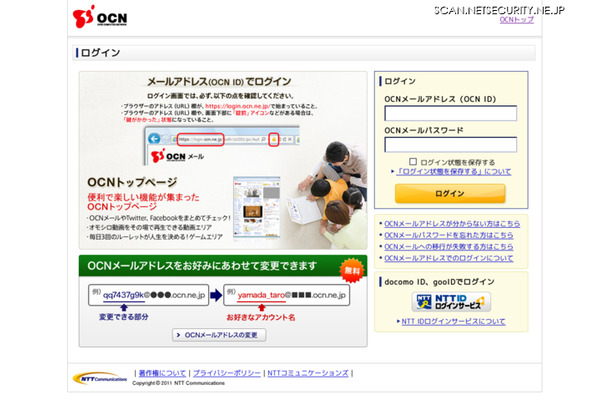The image size is (610, 400).
Task: Open OCNメールアドレスが分からない方はこちら link
Action: pyautogui.click(x=452, y=224)
